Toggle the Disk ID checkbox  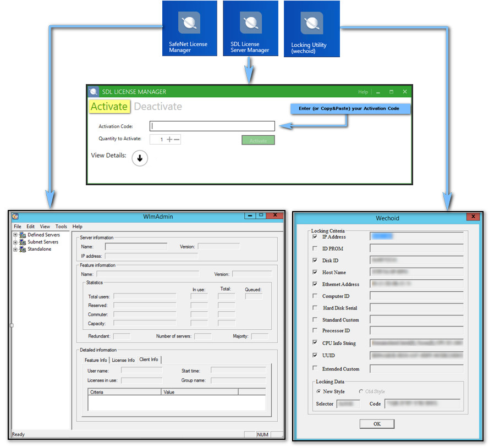[315, 260]
